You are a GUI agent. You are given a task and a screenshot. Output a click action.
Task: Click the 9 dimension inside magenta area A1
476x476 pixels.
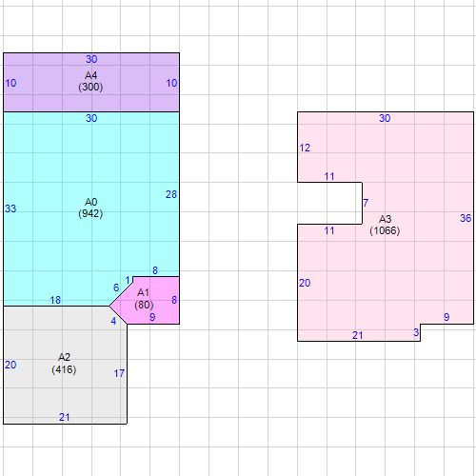[x=152, y=317]
